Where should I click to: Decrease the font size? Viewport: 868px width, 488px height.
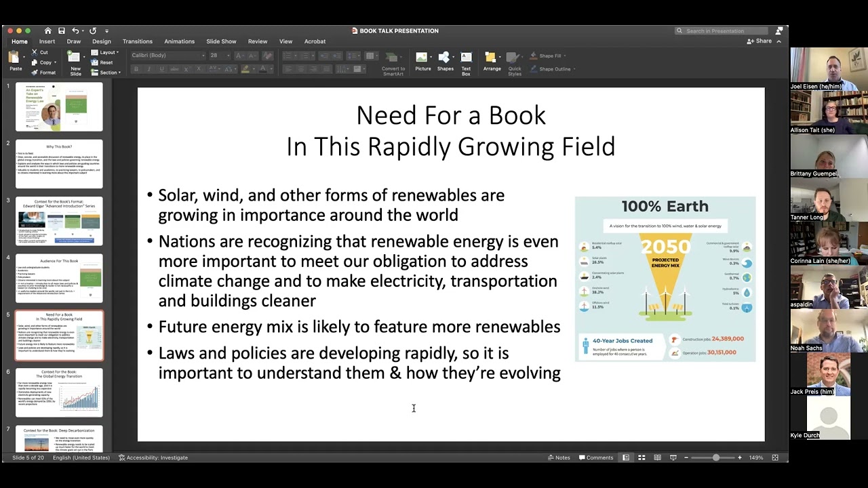(252, 56)
